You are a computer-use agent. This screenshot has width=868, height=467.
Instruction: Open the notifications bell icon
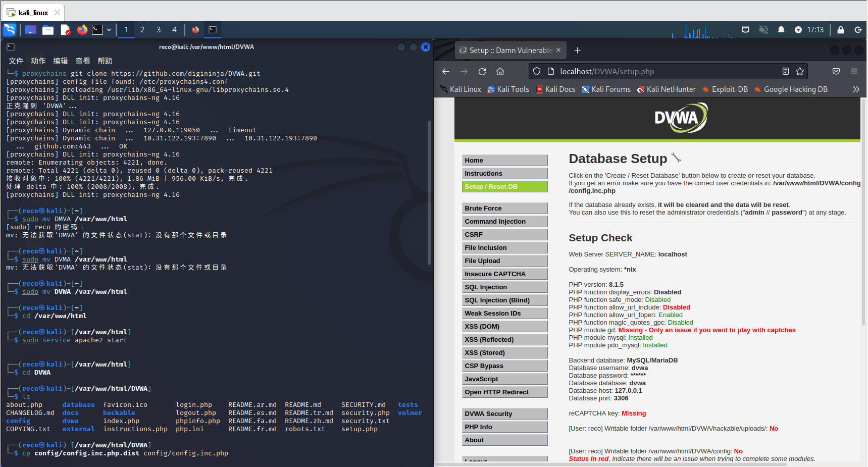point(781,30)
